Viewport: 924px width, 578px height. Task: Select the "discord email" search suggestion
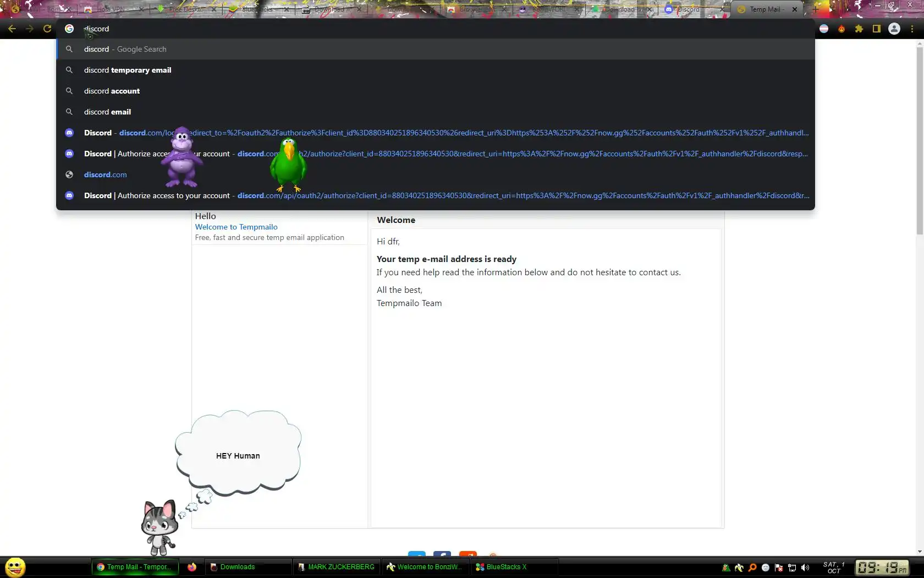click(436, 112)
